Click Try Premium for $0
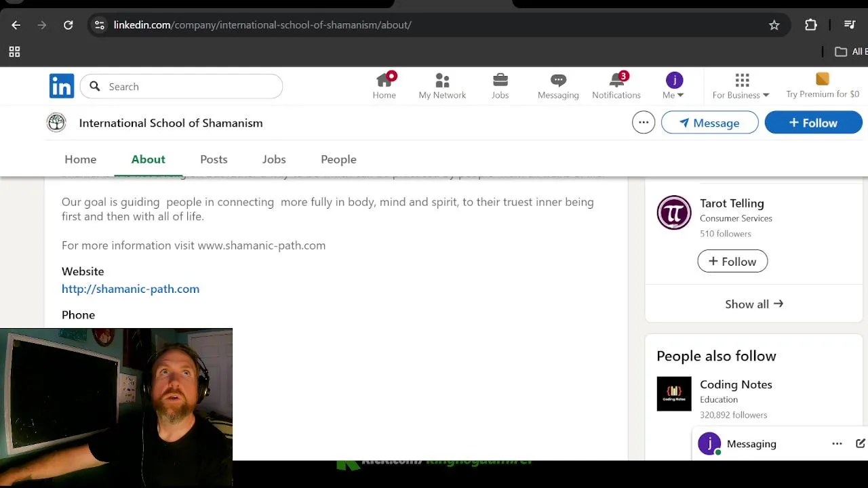Image resolution: width=868 pixels, height=488 pixels. (x=823, y=86)
